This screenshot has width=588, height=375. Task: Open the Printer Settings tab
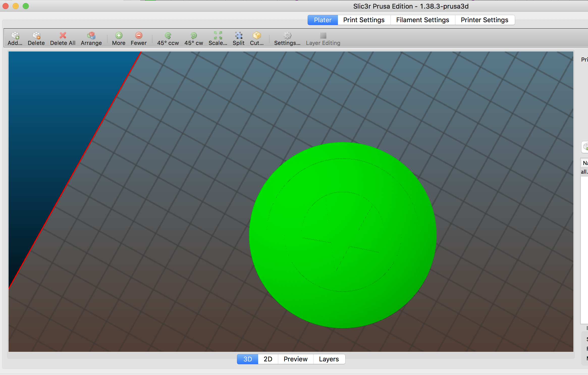click(x=485, y=20)
